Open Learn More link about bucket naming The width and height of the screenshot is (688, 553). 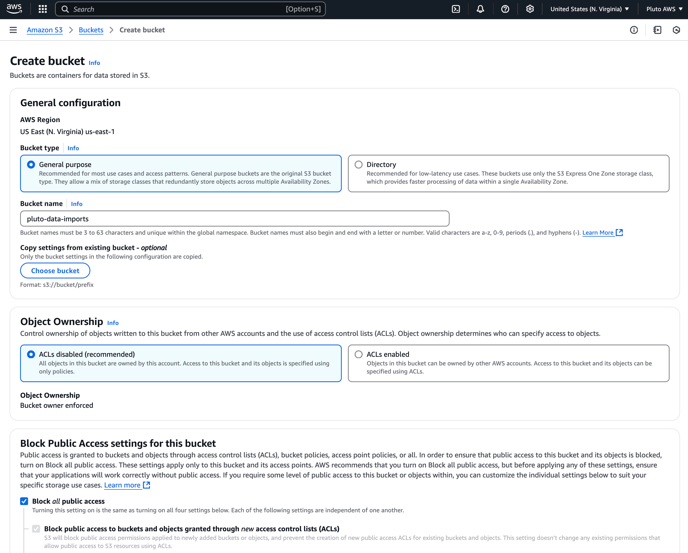[598, 233]
